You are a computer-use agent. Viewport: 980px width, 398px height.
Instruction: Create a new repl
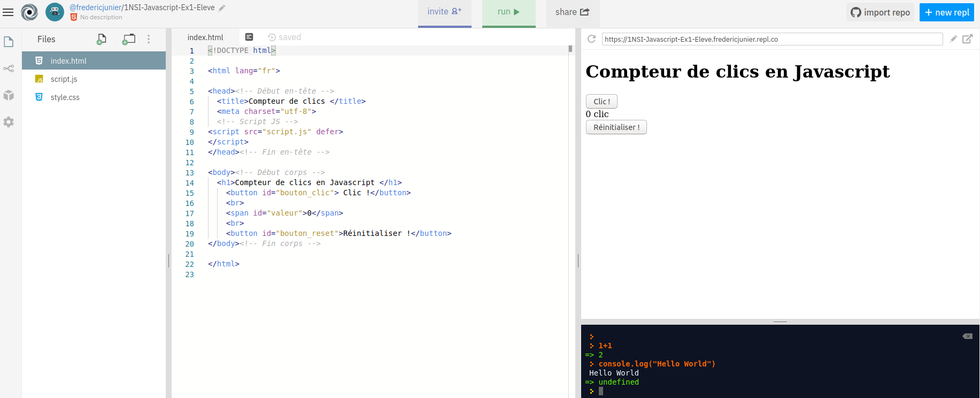[x=947, y=12]
